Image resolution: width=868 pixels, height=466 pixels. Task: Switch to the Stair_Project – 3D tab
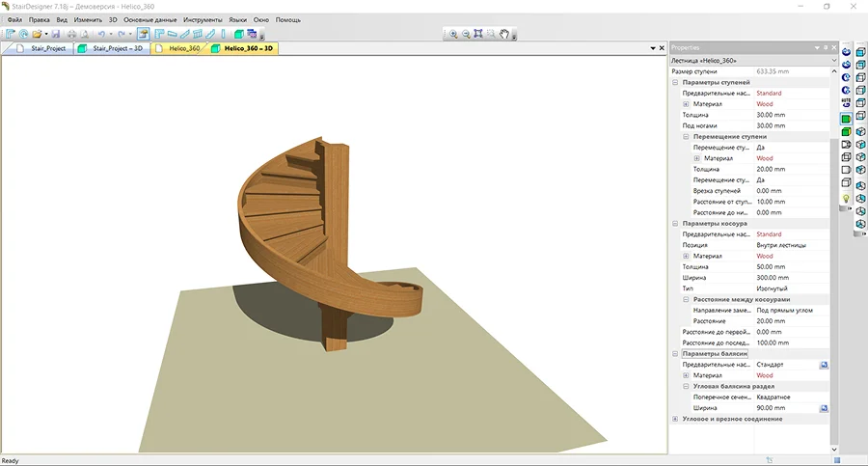112,49
